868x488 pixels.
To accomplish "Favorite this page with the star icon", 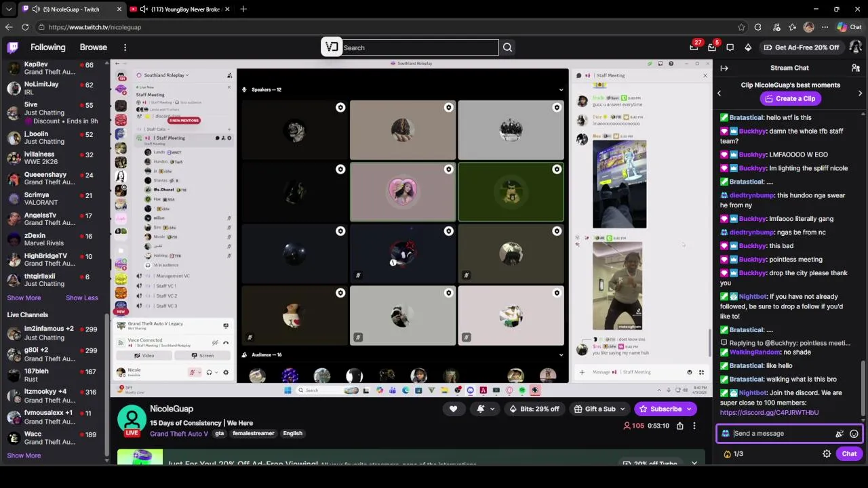I will 741,27.
